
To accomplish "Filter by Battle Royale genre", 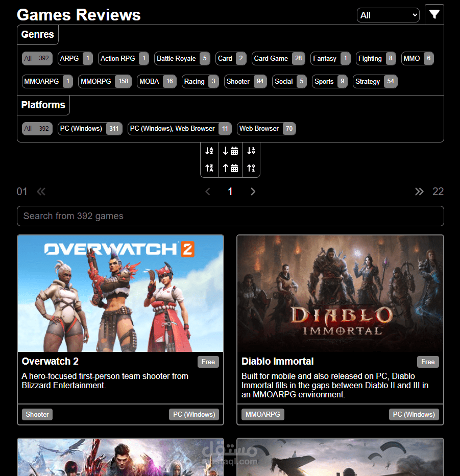I will [182, 58].
